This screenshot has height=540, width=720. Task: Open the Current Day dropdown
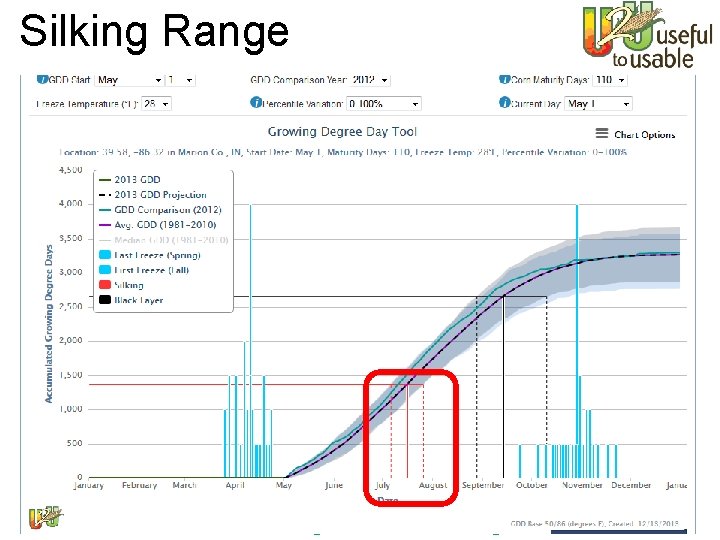coord(598,104)
